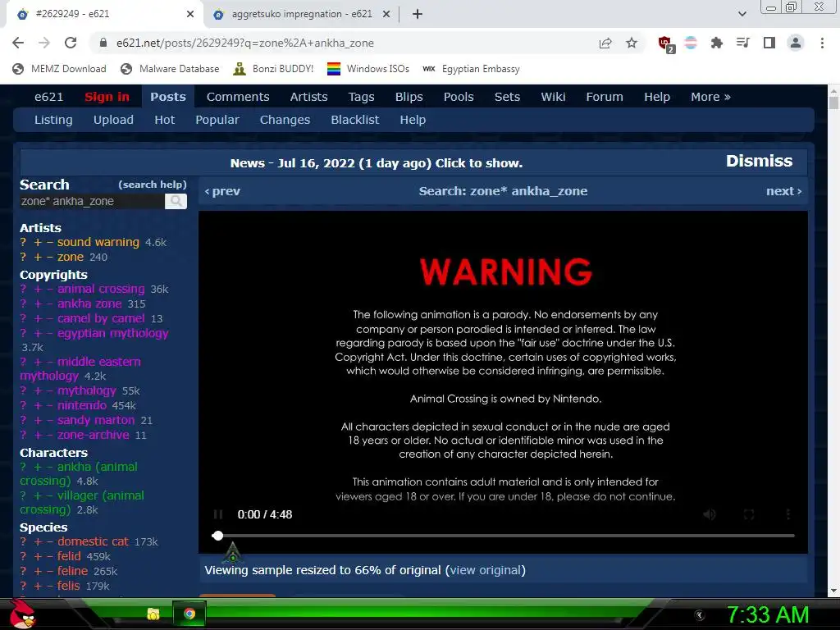View the site information lock icon
Viewport: 840px width, 630px height.
103,43
